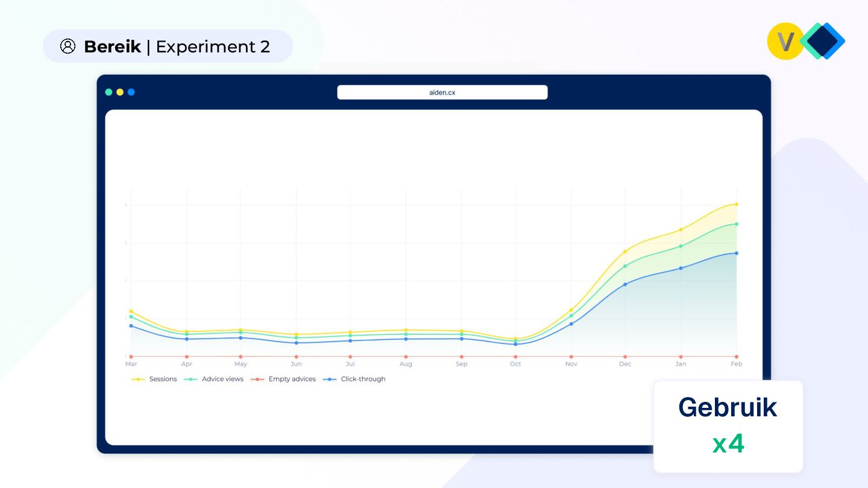Click the Dec axis label
The image size is (868, 488).
(625, 364)
